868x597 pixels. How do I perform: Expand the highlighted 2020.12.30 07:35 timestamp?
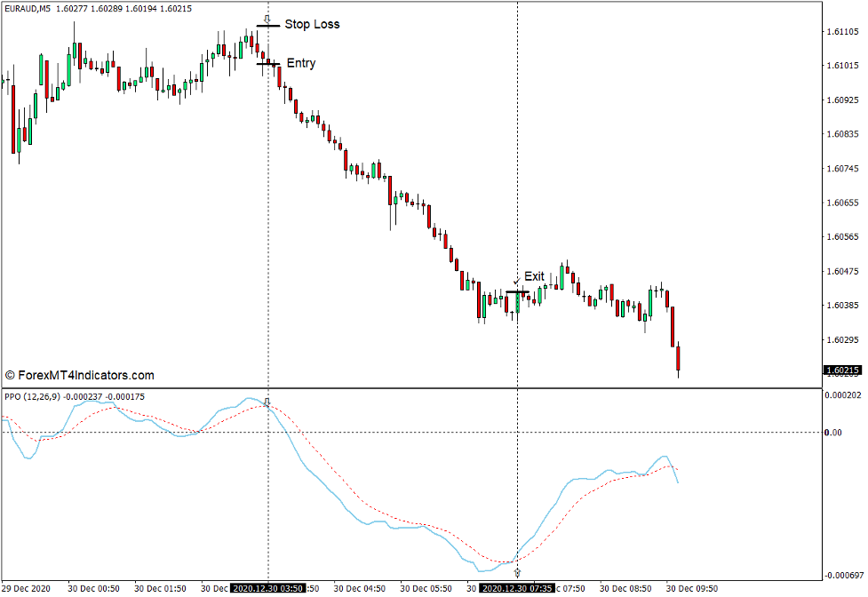coord(518,587)
